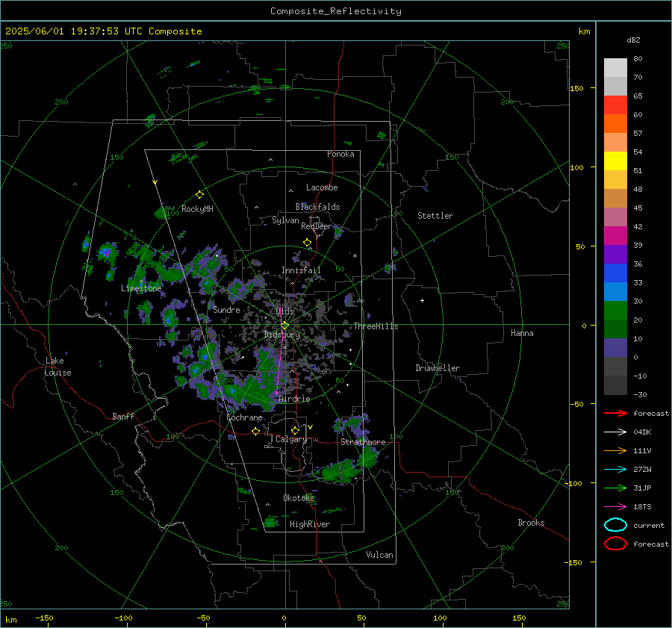Click the Blackfalds label

[x=317, y=207]
